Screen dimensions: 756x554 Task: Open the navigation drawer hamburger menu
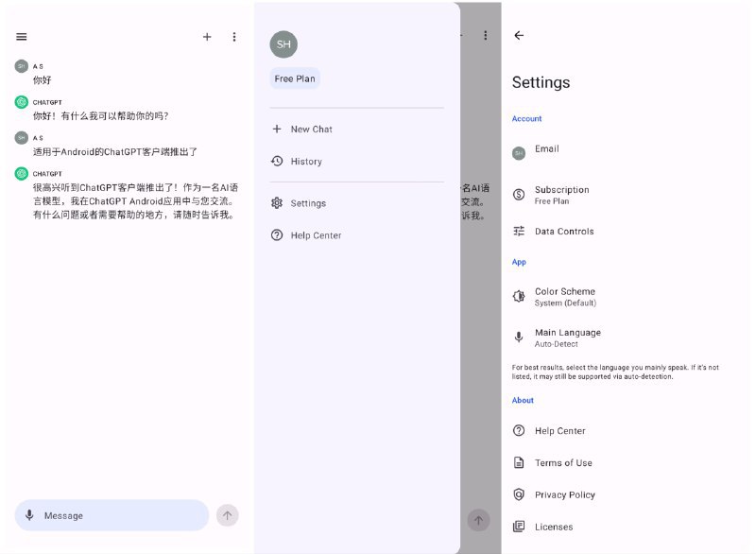[21, 37]
